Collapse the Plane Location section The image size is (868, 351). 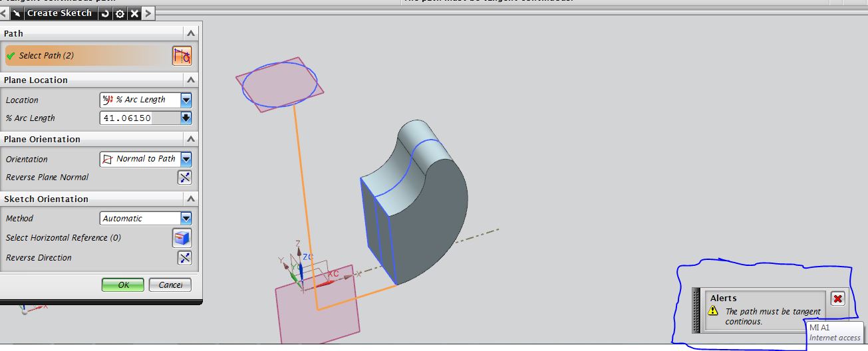tap(191, 80)
